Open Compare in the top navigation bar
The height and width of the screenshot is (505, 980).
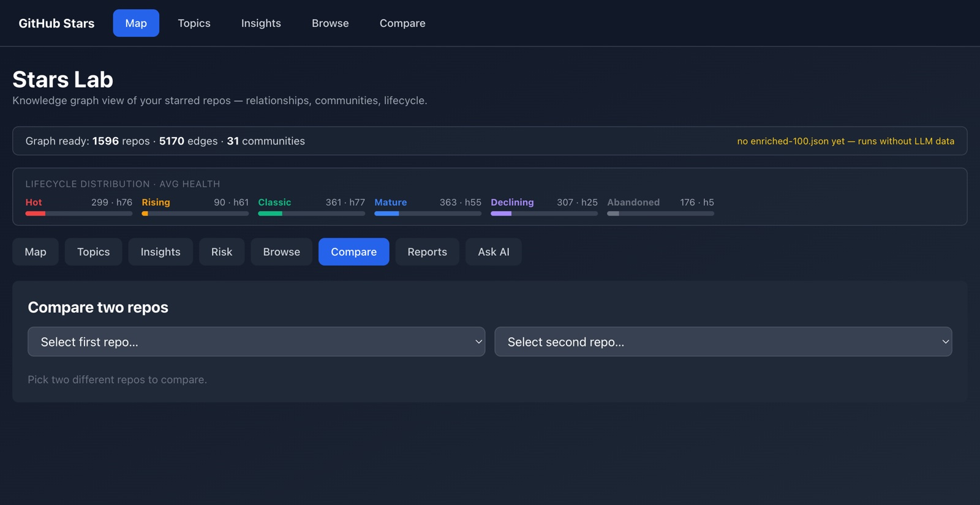pos(402,23)
